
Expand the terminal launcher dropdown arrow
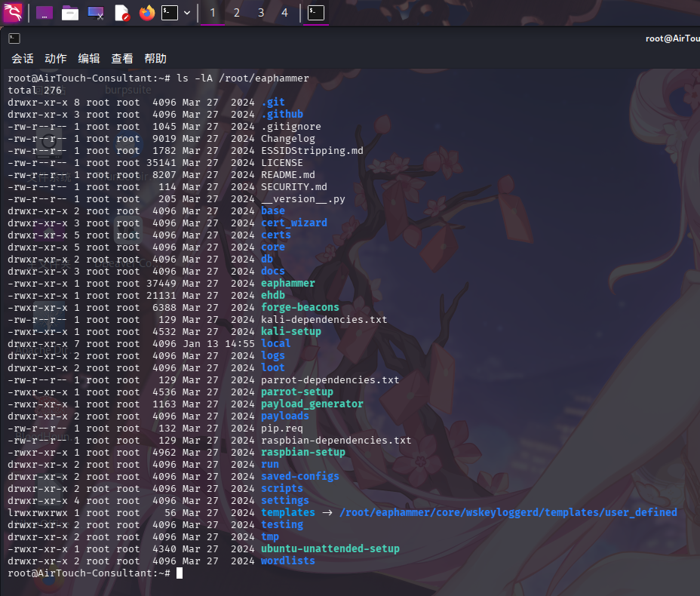click(186, 13)
